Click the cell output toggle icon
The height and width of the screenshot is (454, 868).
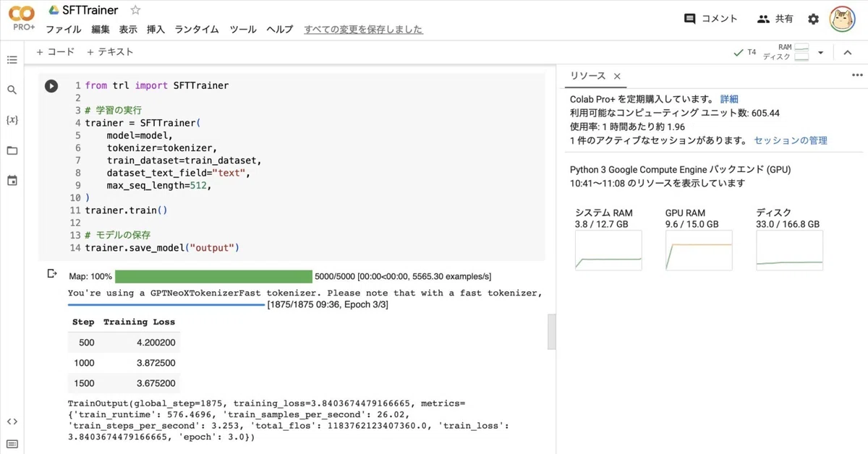51,274
